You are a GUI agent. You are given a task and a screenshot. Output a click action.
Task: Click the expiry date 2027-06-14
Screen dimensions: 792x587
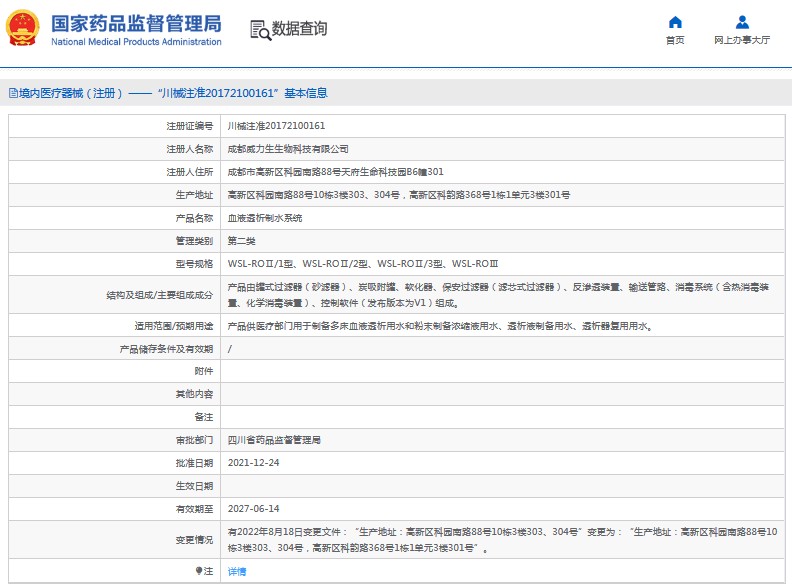click(x=254, y=509)
